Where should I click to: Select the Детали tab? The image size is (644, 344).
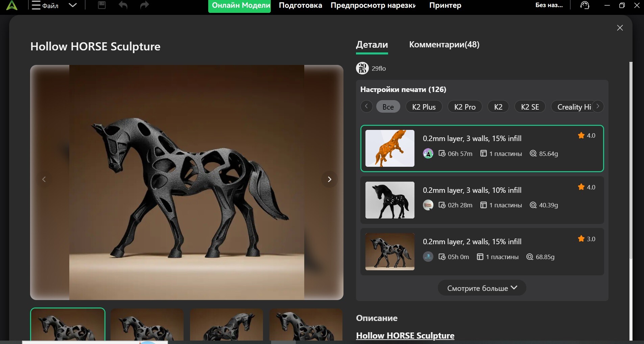[372, 45]
